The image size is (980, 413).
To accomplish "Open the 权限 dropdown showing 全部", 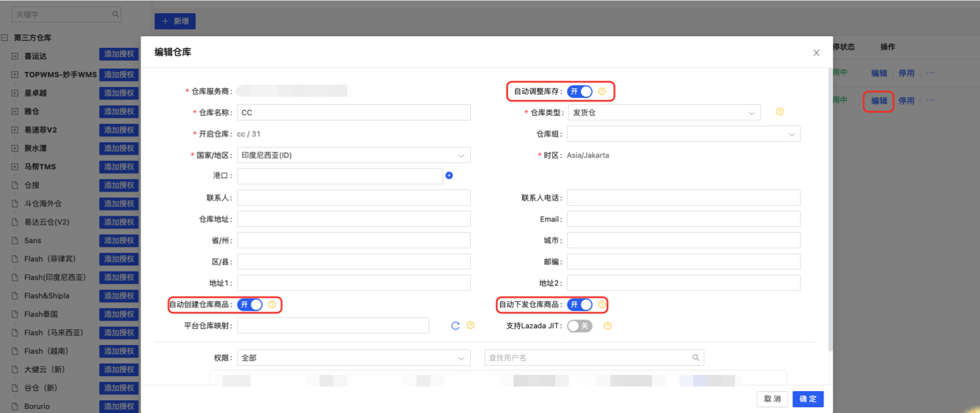I will click(x=353, y=358).
